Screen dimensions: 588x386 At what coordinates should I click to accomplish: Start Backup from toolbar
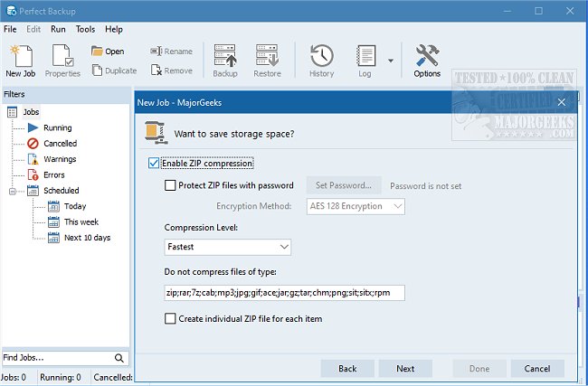coord(225,61)
